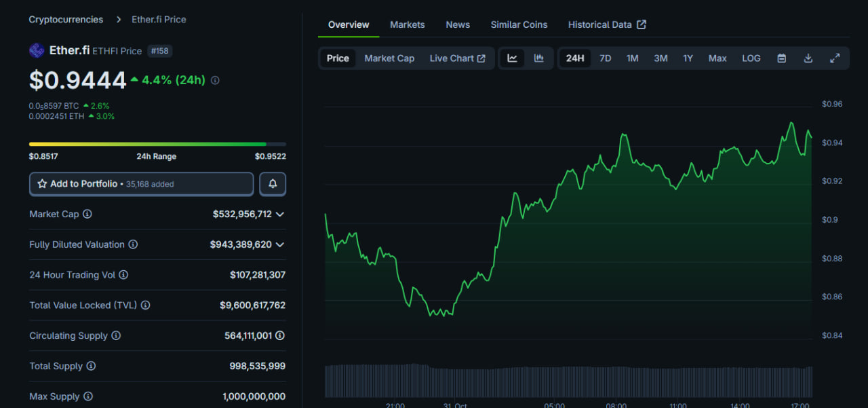Open the calendar date range picker
The height and width of the screenshot is (408, 868).
click(x=781, y=58)
